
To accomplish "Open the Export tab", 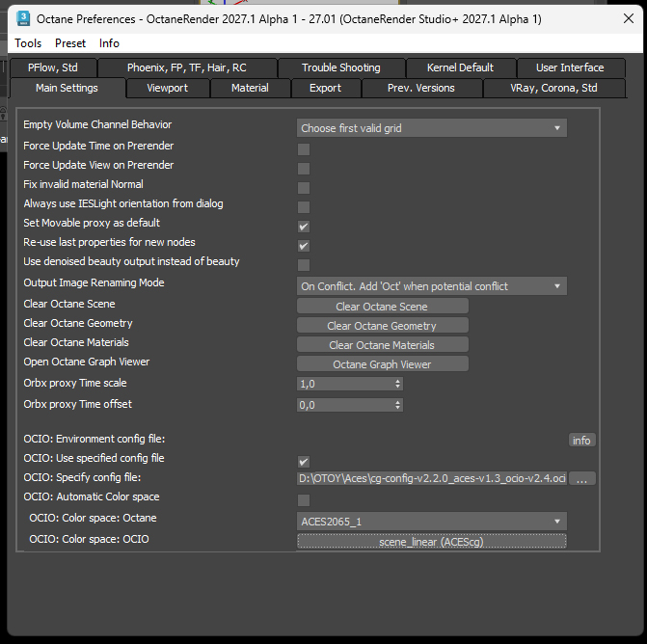I will (x=326, y=88).
